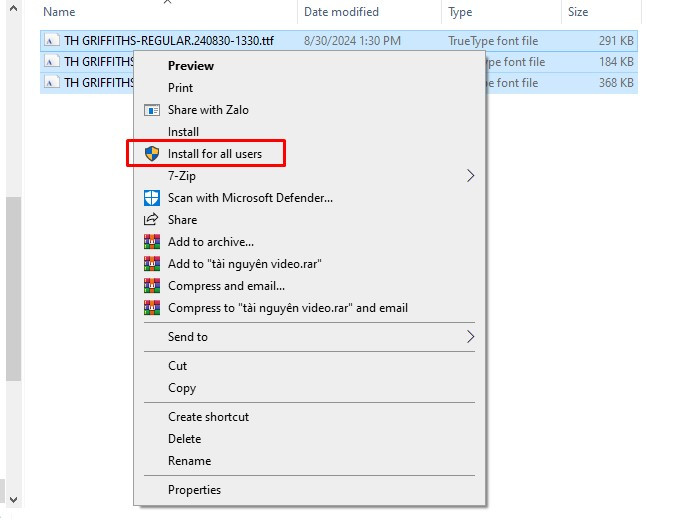Image resolution: width=678 pixels, height=520 pixels.
Task: Open the 7-Zip submenu entry
Action: click(x=309, y=176)
